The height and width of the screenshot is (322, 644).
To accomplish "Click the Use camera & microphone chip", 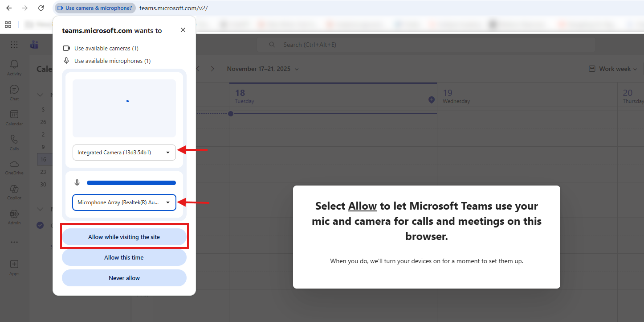I will [x=95, y=8].
